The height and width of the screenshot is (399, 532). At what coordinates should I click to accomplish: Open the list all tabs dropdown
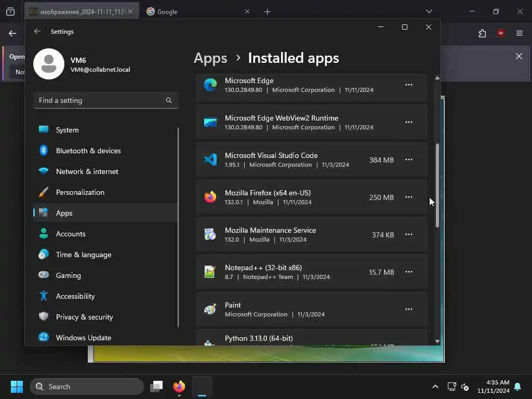point(429,11)
